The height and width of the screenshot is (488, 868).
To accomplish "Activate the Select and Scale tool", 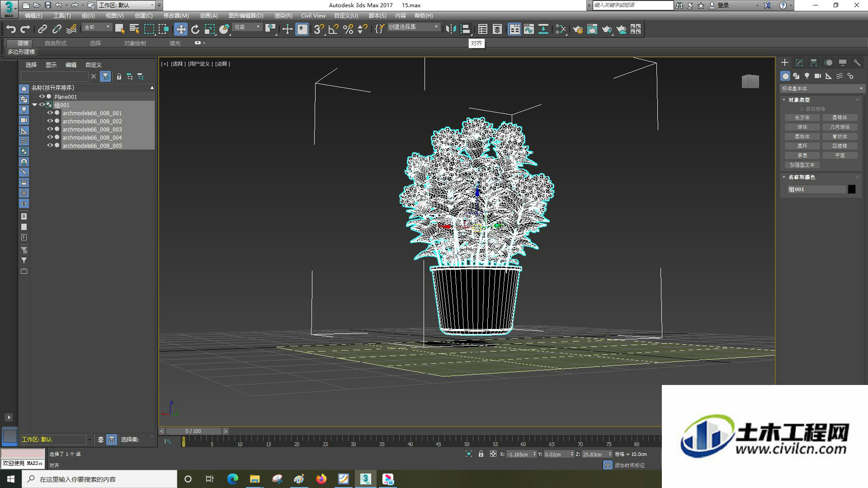I will point(210,29).
